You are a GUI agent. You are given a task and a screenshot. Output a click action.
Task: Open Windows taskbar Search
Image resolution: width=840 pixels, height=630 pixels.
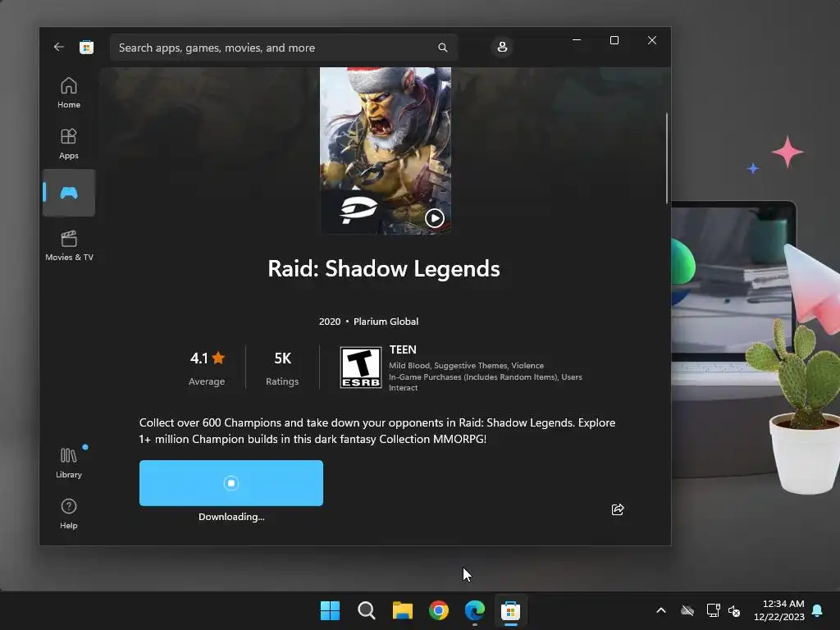click(367, 610)
